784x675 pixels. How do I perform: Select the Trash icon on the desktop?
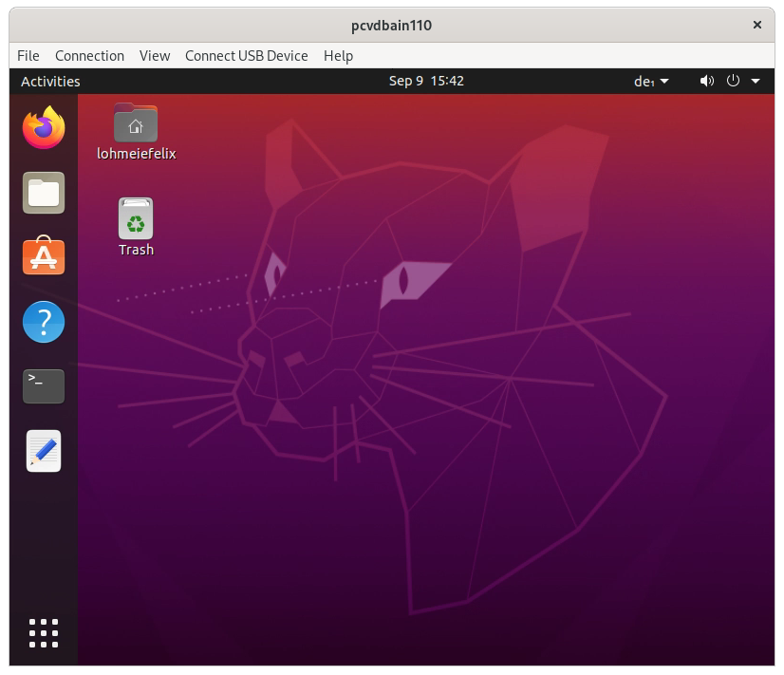coord(136,228)
